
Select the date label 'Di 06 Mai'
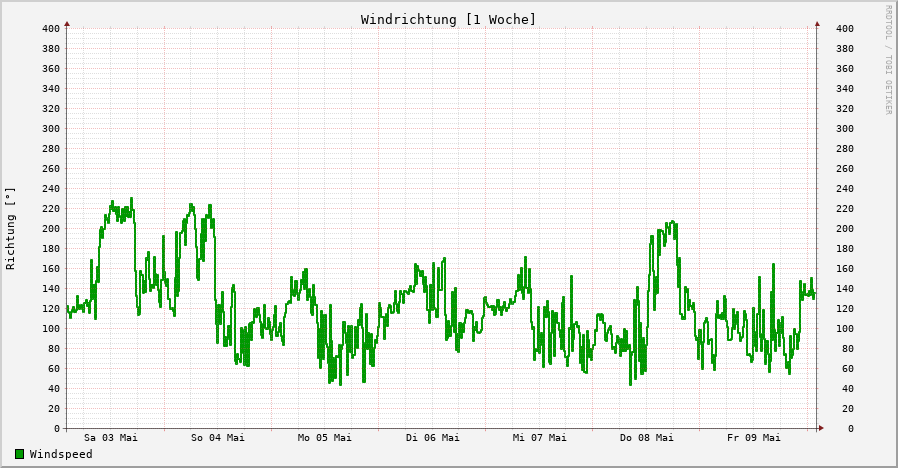(432, 438)
